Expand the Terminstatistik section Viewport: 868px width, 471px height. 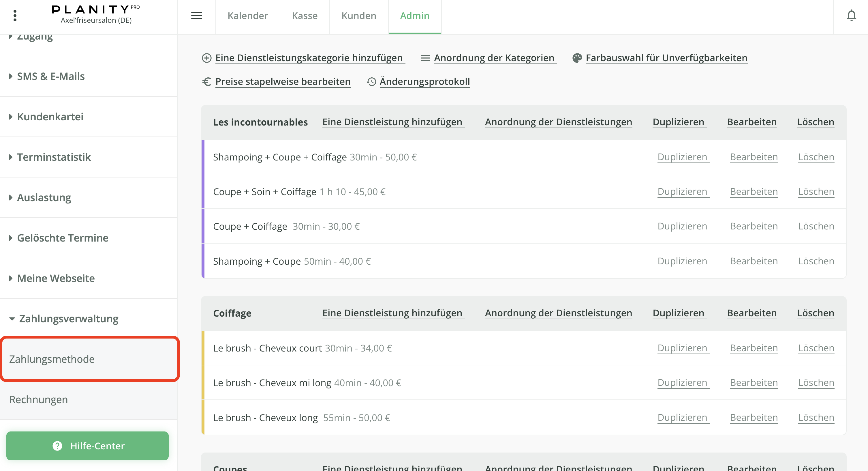coord(54,157)
